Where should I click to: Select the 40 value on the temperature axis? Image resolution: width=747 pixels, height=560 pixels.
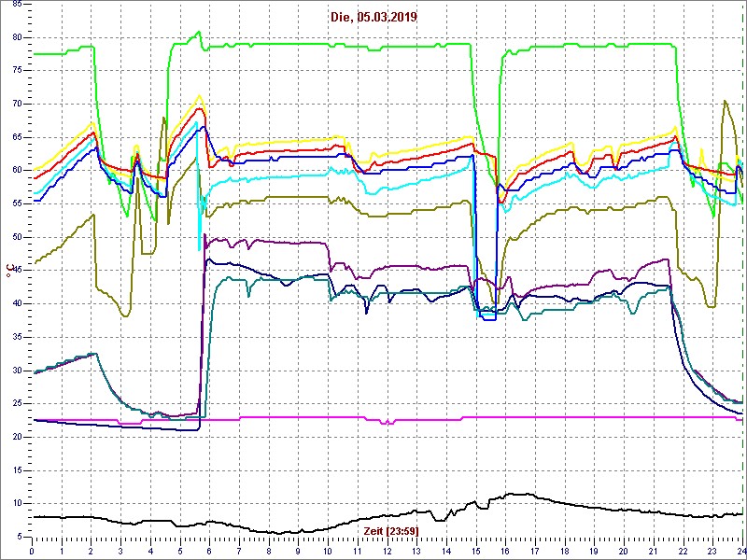click(16, 304)
